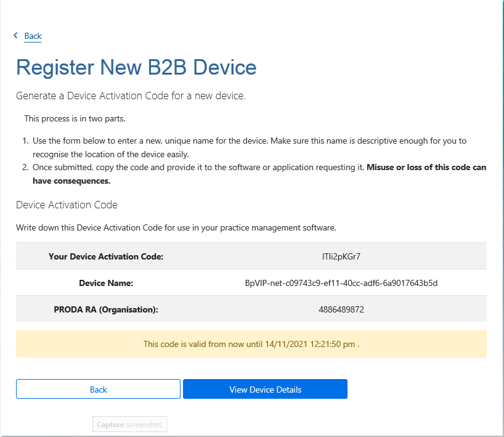504x437 pixels.
Task: Click the Register New B2B Device heading
Action: tap(136, 68)
